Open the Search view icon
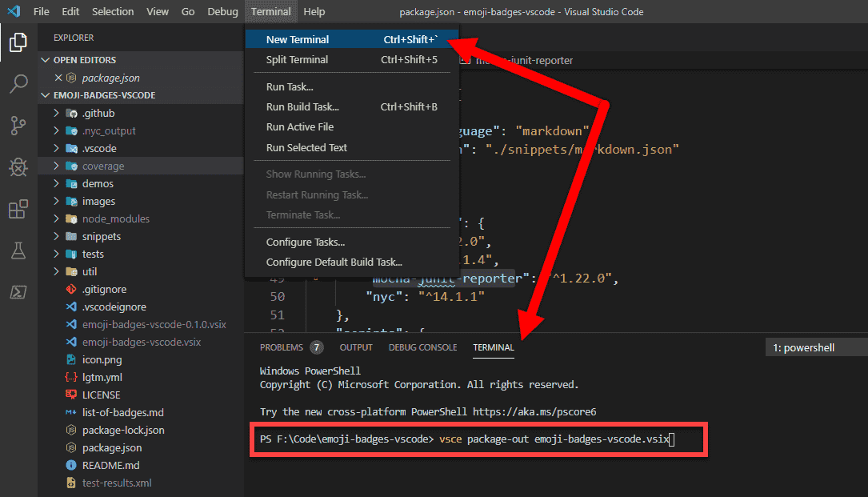This screenshot has height=497, width=868. pos(18,84)
